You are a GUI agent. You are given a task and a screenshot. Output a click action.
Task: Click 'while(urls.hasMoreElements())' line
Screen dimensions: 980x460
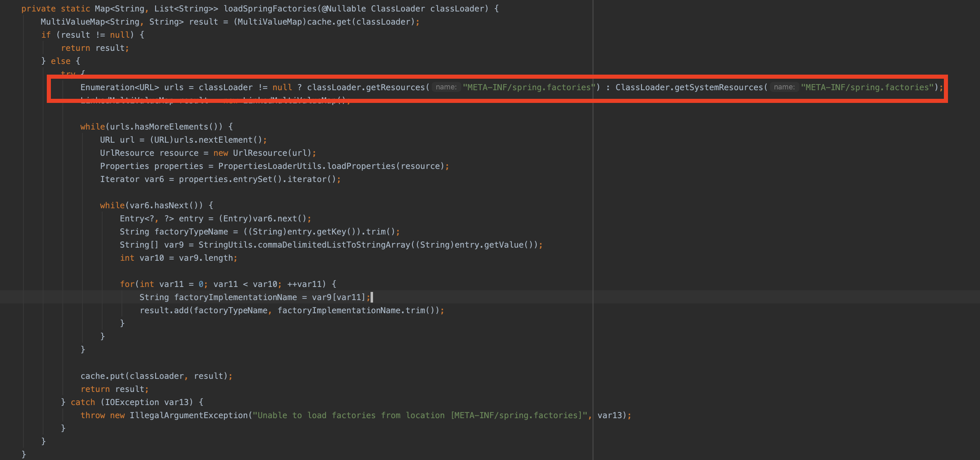pos(157,127)
